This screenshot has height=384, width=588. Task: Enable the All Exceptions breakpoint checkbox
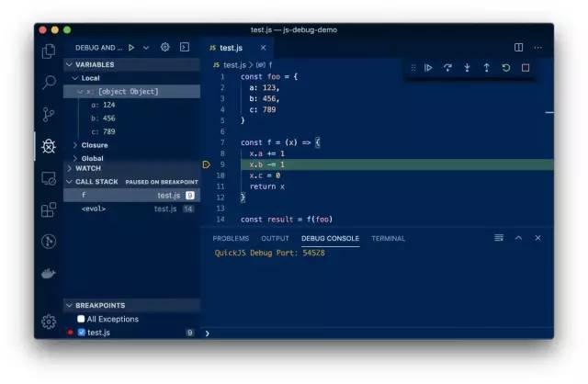pos(81,319)
